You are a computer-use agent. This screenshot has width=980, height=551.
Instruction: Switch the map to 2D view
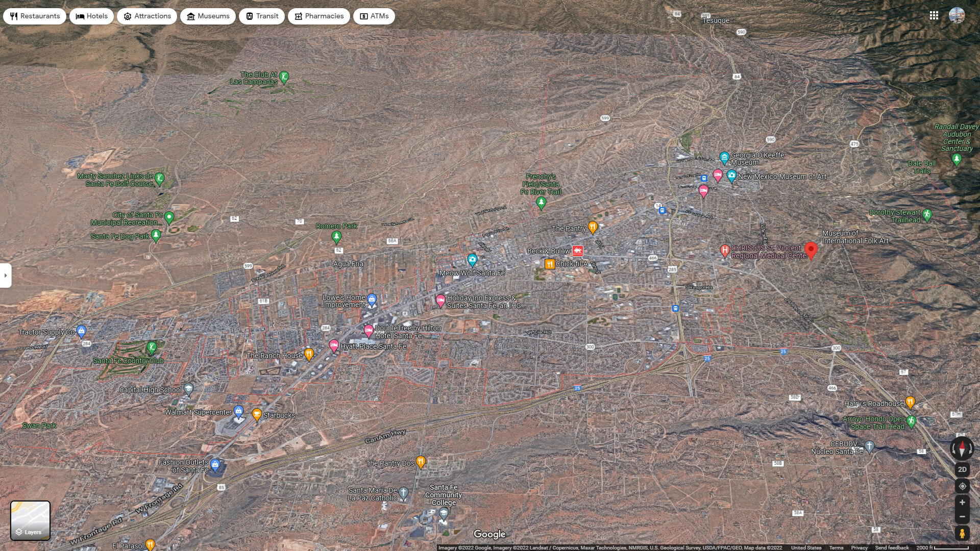pos(962,469)
